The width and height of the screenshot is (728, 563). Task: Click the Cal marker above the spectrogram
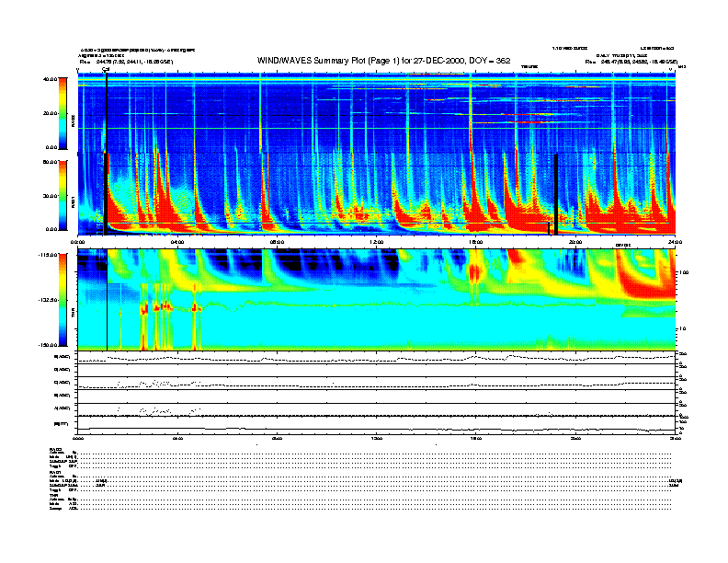coord(106,69)
